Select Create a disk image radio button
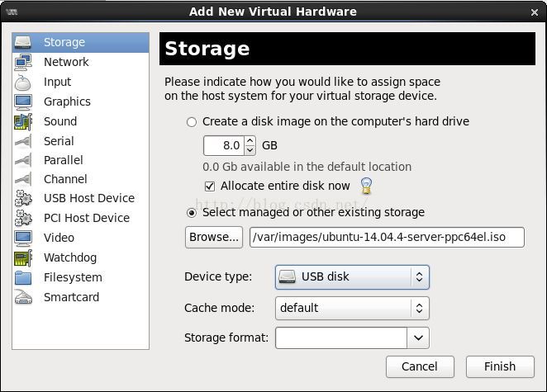Viewport: 547px width, 392px height. click(x=192, y=122)
